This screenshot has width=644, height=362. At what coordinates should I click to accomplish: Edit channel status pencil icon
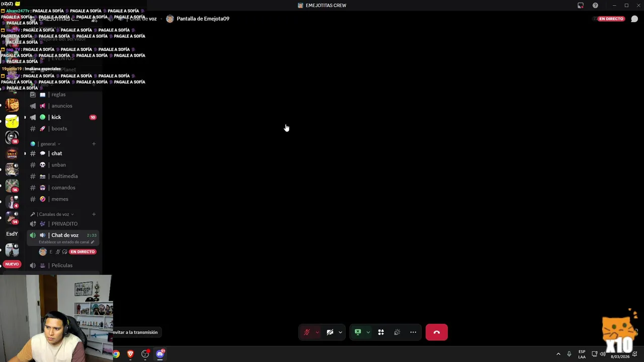(92, 242)
